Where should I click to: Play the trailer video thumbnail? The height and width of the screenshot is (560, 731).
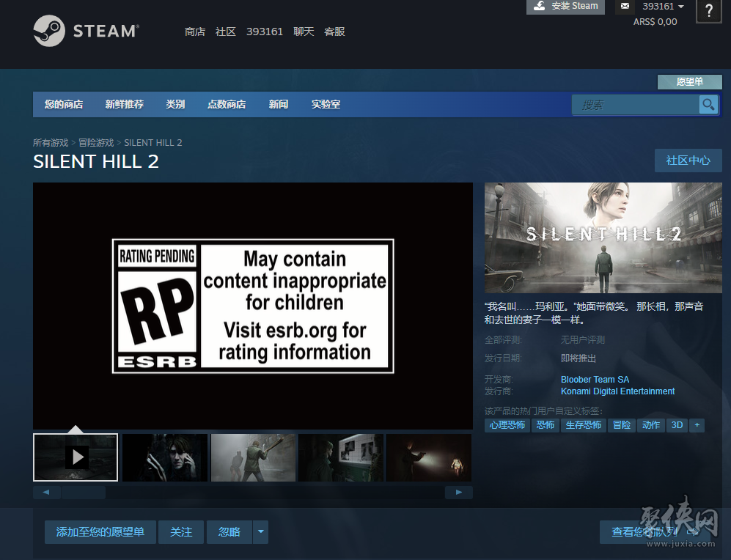coord(76,457)
